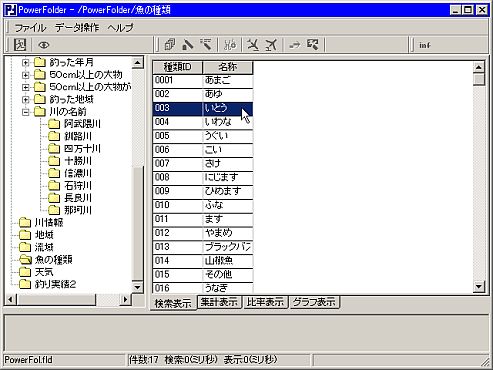Click the pencil-with-lines toolbar icon

[x=206, y=45]
